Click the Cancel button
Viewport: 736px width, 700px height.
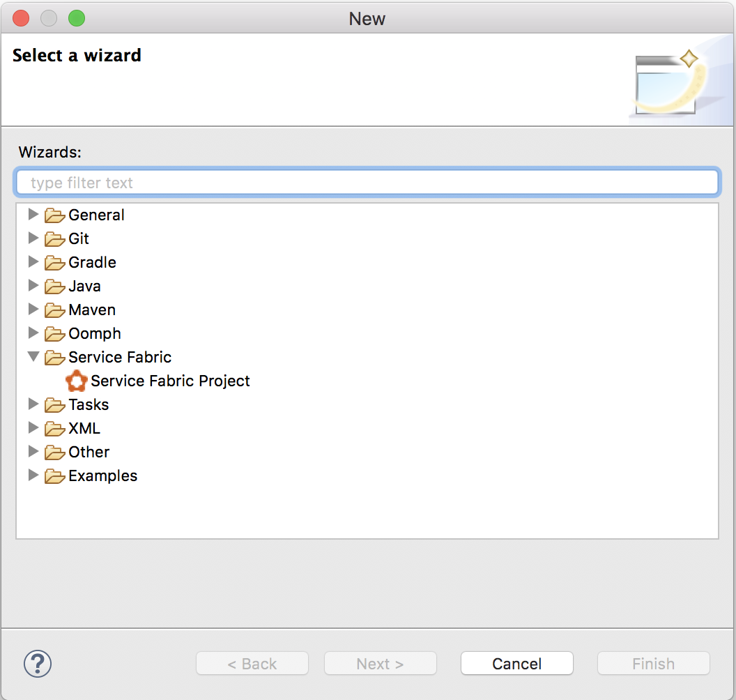click(516, 663)
